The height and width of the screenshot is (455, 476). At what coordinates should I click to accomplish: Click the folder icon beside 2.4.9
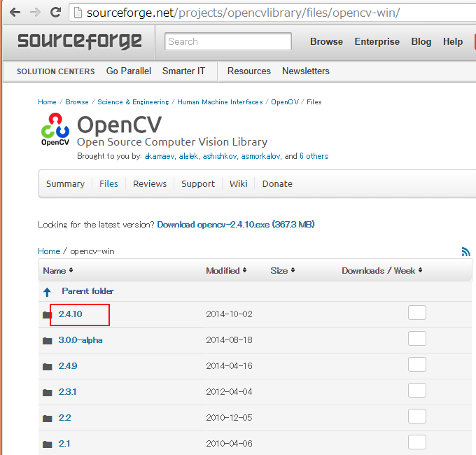pos(47,367)
